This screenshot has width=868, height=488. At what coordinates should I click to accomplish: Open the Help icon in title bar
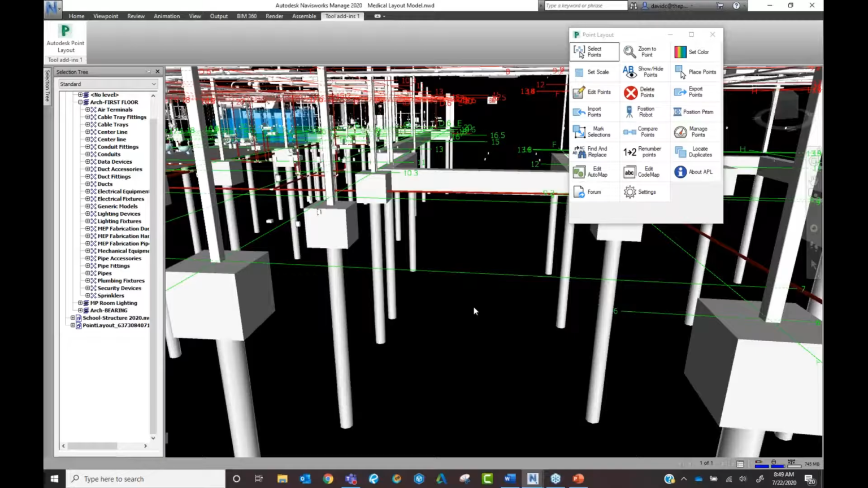coord(736,6)
